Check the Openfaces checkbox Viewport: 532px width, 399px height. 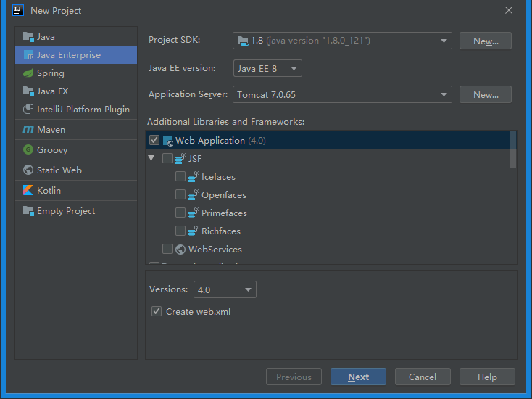click(x=180, y=194)
